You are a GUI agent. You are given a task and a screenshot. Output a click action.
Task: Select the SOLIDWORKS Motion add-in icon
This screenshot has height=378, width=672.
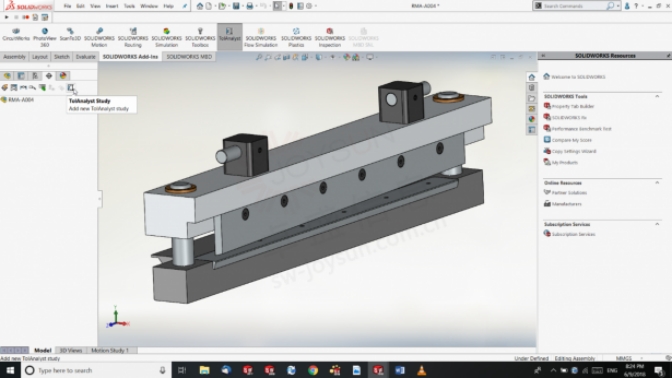click(x=99, y=37)
